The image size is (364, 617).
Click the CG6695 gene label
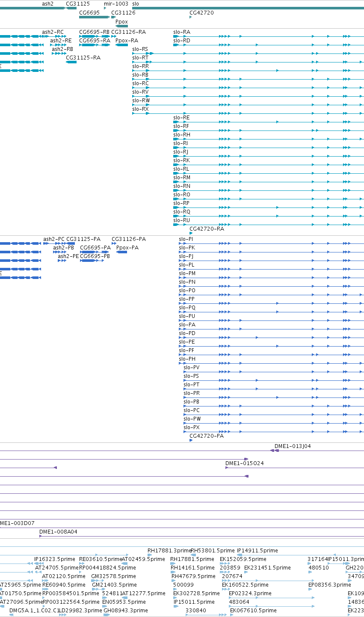click(x=89, y=13)
